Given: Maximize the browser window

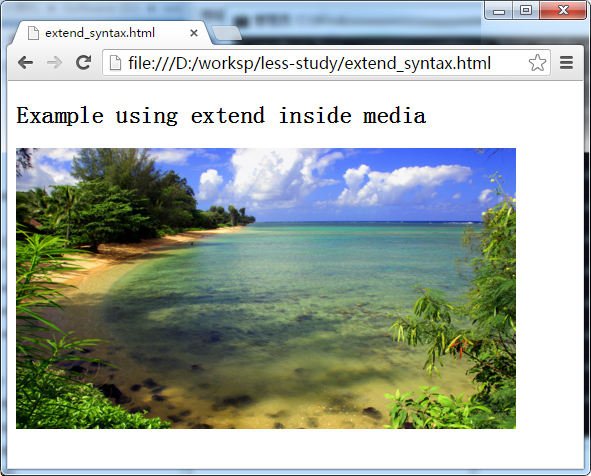Looking at the screenshot, I should pos(526,10).
